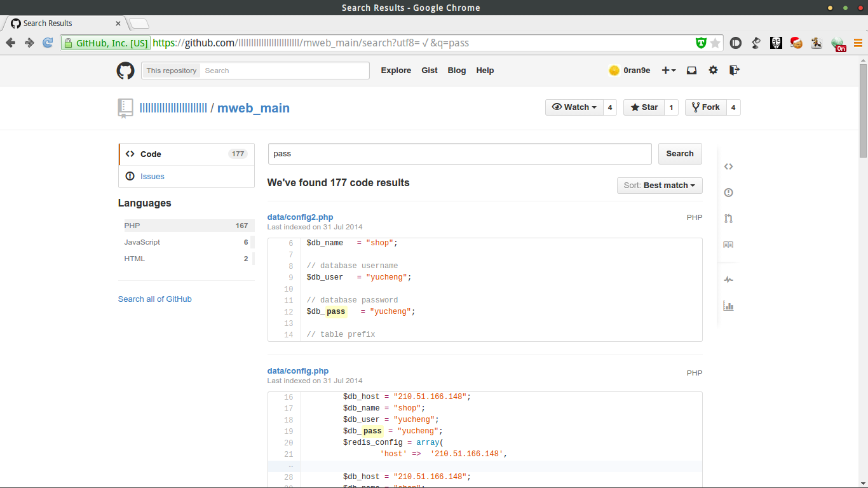Click the watchers count 4
Image resolution: width=868 pixels, height=488 pixels.
point(610,107)
